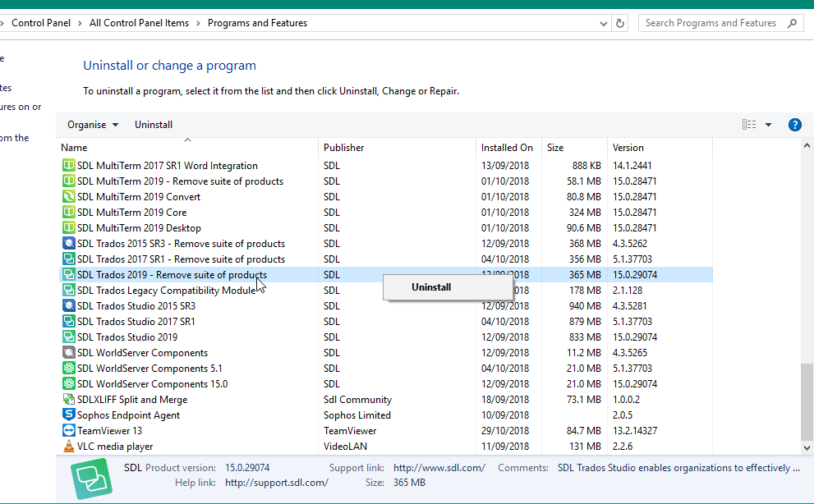Choose Uninstall from the context menu

(448, 287)
